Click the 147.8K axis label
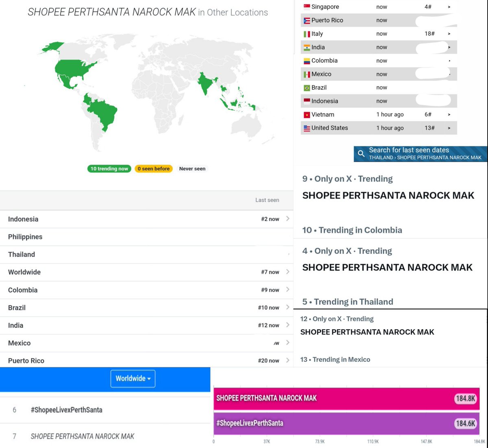The width and height of the screenshot is (488, 448). (x=426, y=441)
